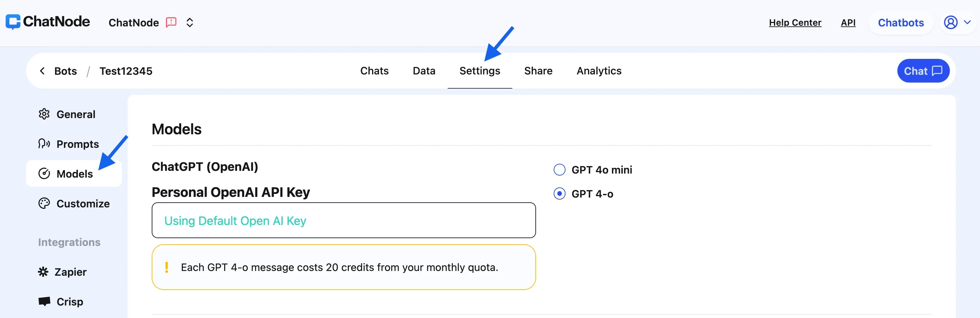Click the Personal OpenAI API Key field
The height and width of the screenshot is (318, 980).
pyautogui.click(x=343, y=220)
